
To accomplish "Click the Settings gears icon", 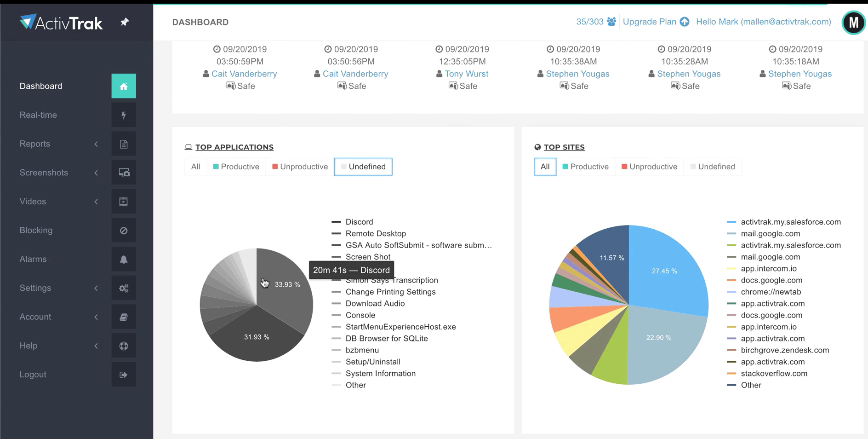I will click(124, 288).
